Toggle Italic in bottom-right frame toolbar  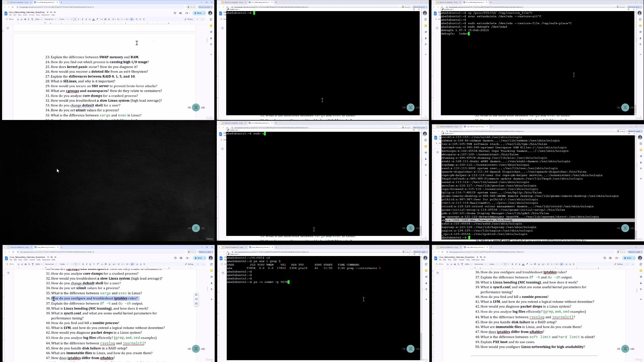tap(516, 264)
